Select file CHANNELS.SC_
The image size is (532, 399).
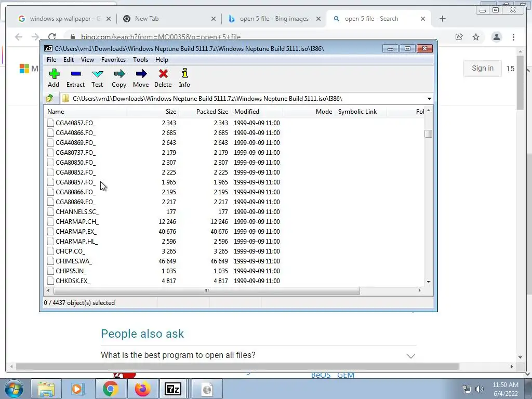coord(77,212)
